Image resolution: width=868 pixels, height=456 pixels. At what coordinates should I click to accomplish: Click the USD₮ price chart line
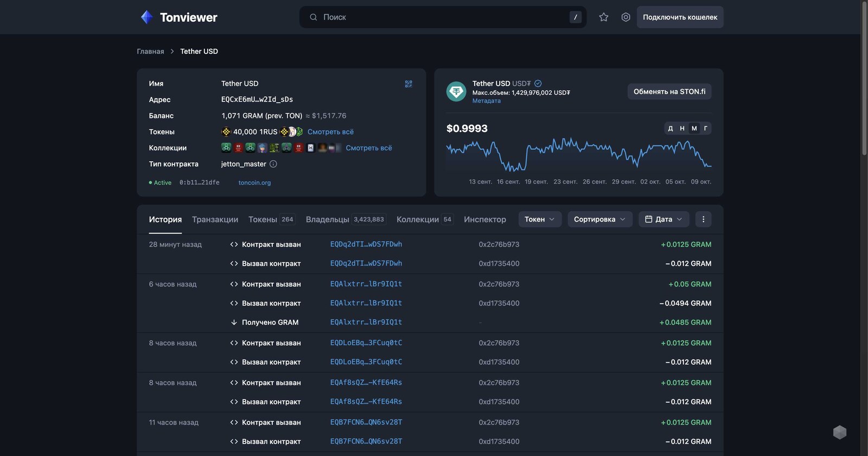[x=579, y=154]
